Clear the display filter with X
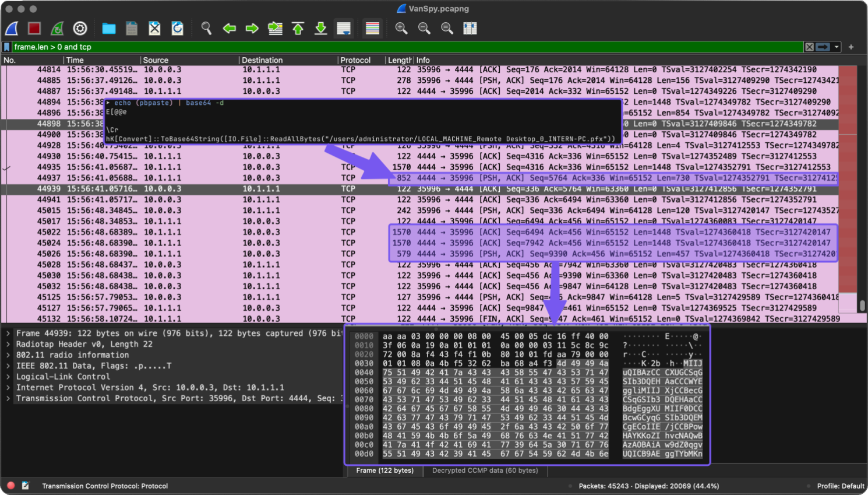Screen dimensions: 868x495 coord(809,47)
